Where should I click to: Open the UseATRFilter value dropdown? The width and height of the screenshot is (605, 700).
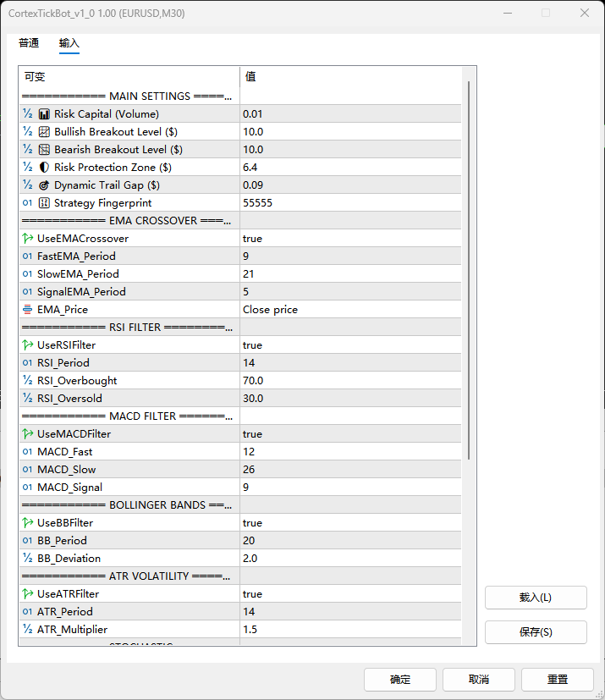(x=350, y=594)
